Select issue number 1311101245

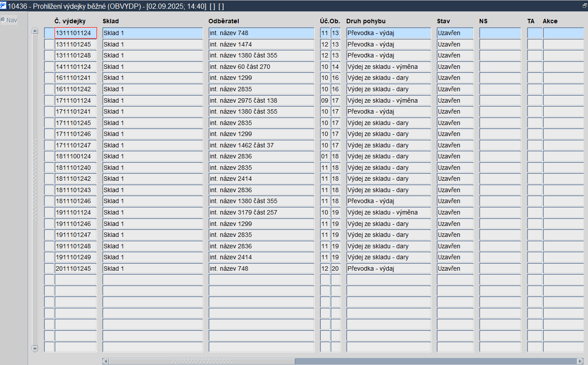coord(75,44)
